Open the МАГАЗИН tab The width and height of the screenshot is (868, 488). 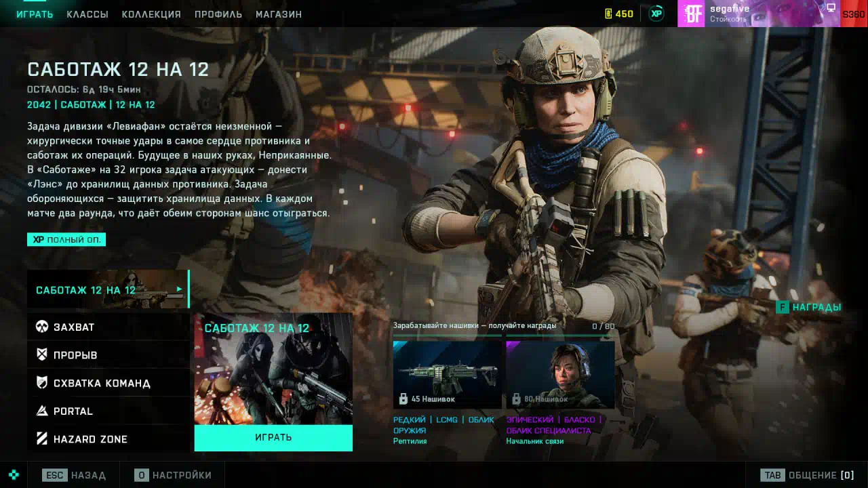279,14
